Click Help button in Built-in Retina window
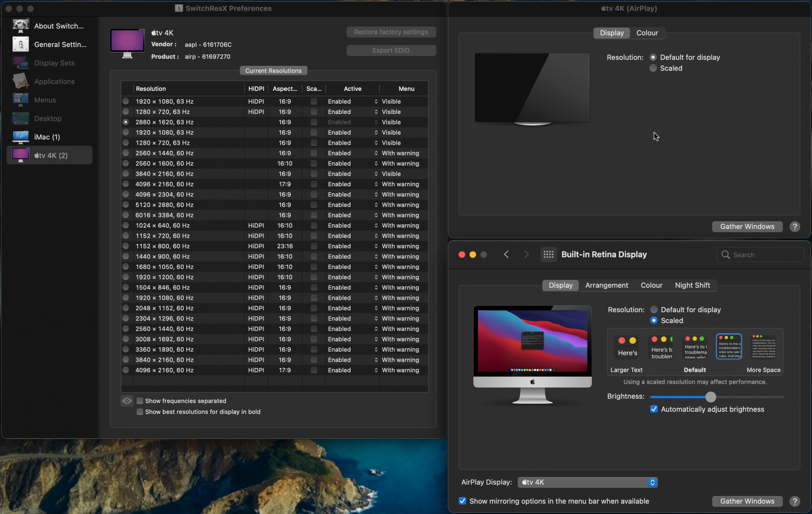Image resolution: width=812 pixels, height=514 pixels. pyautogui.click(x=795, y=501)
